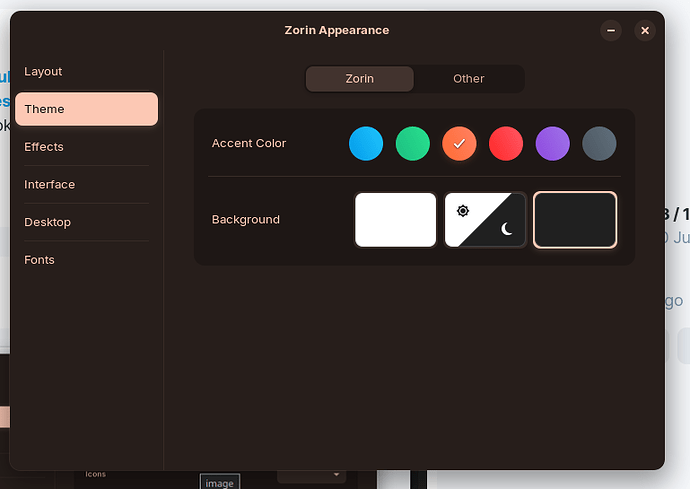Open the Desktop settings section
The width and height of the screenshot is (690, 489).
pos(86,222)
